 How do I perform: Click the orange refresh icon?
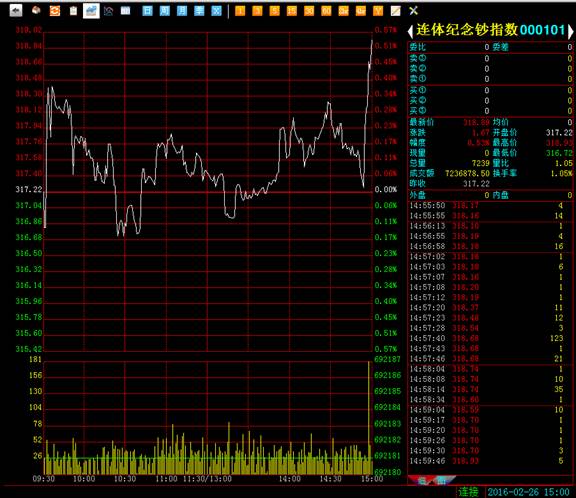click(55, 11)
